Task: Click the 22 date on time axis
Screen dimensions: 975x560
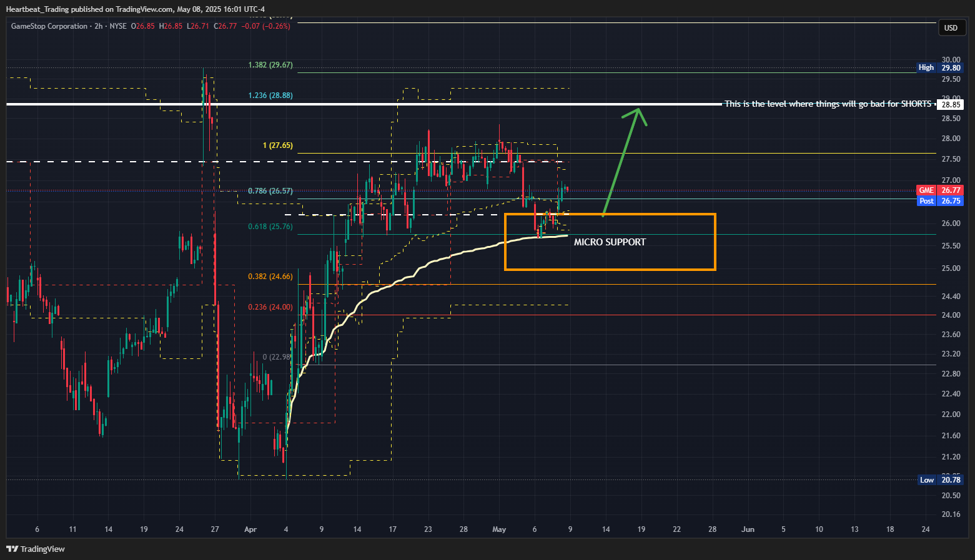Action: [677, 529]
